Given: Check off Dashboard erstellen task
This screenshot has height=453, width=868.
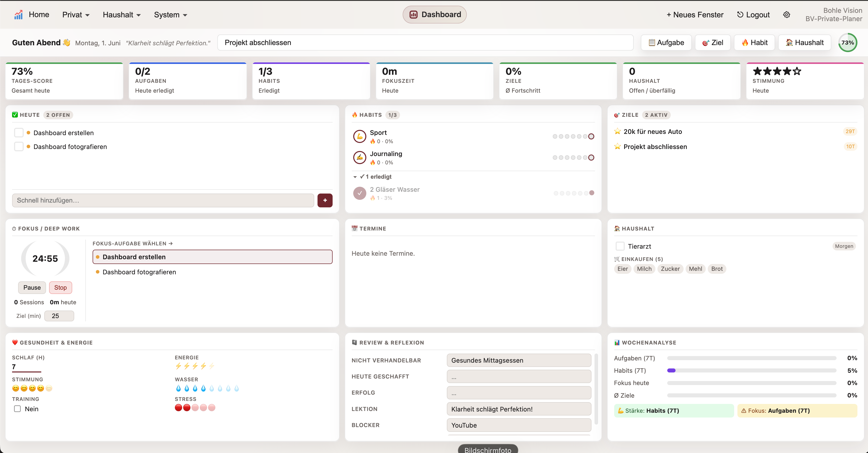Looking at the screenshot, I should coord(19,132).
